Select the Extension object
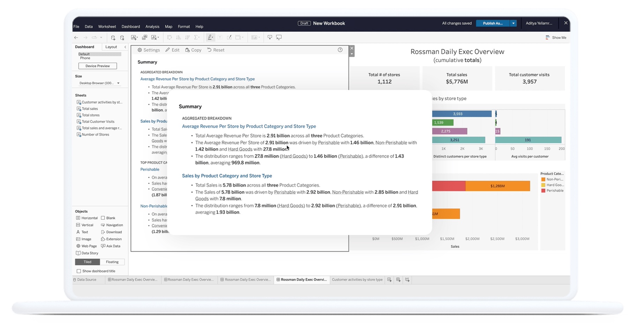The height and width of the screenshot is (323, 644). click(x=111, y=239)
